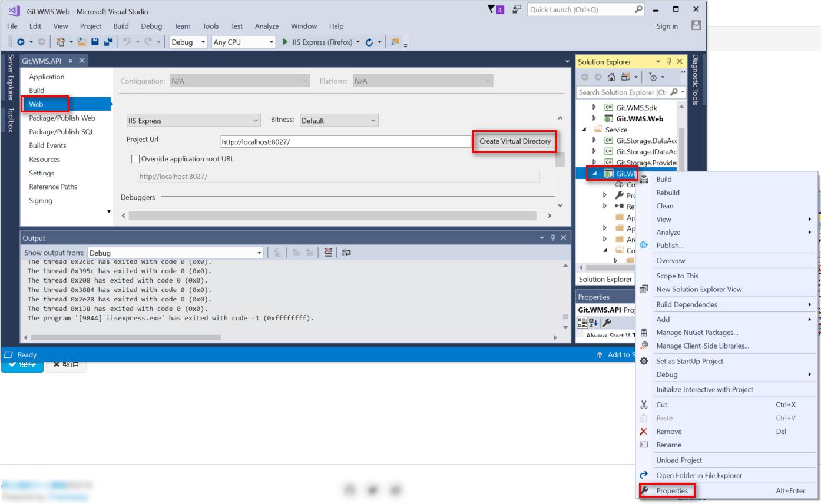The width and height of the screenshot is (821, 504).
Task: Click Categorized icon in Properties panel
Action: coord(582,322)
